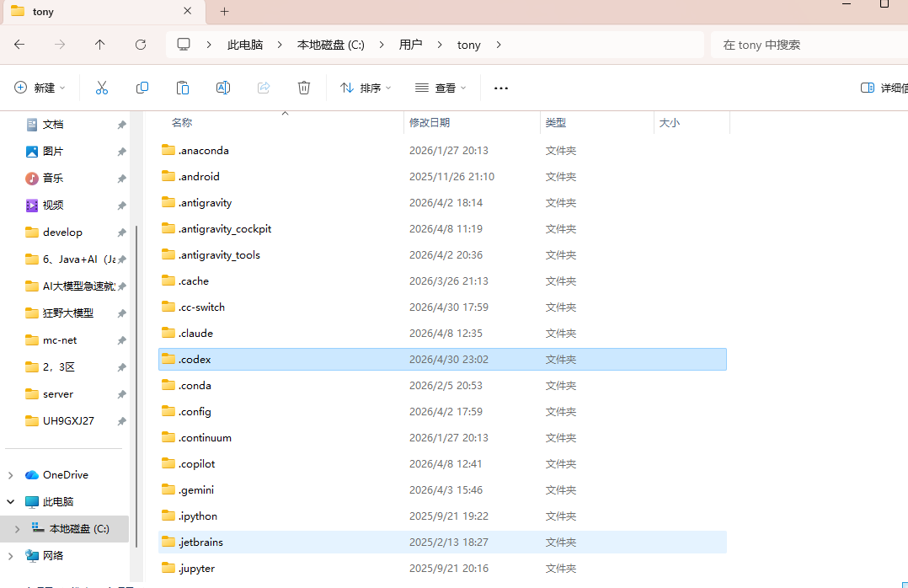Select the .cc-switch folder
The image size is (908, 588).
pyautogui.click(x=201, y=307)
